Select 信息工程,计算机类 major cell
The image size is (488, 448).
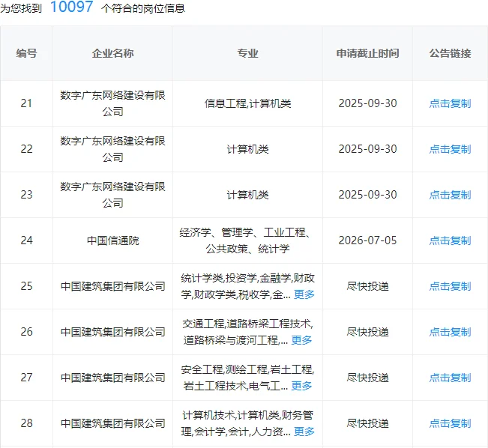[247, 103]
